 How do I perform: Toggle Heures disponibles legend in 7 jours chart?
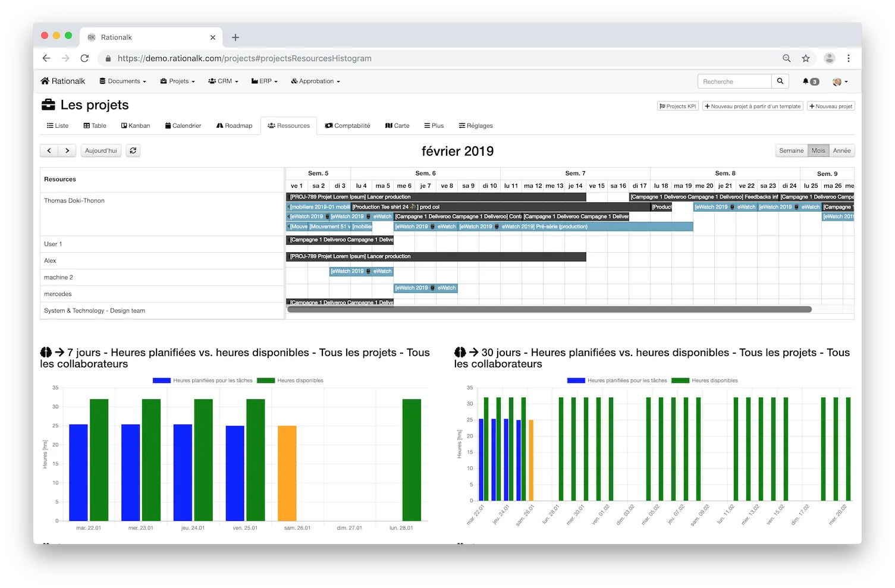291,381
